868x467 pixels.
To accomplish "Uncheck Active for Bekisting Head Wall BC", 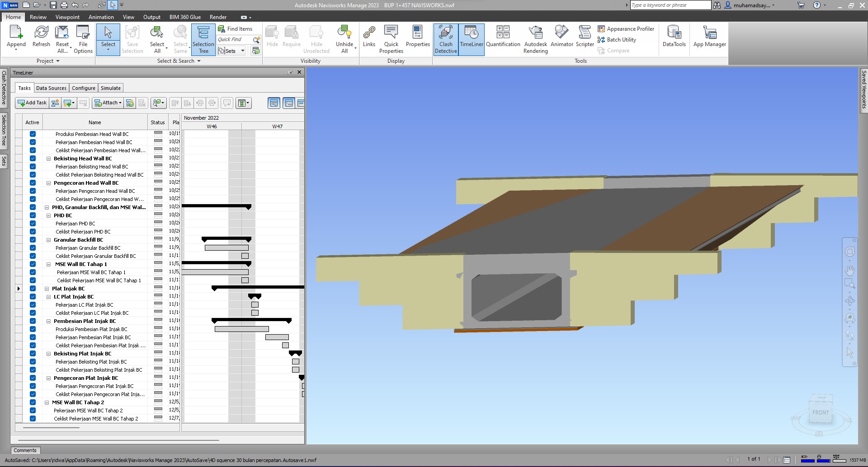I will (33, 159).
